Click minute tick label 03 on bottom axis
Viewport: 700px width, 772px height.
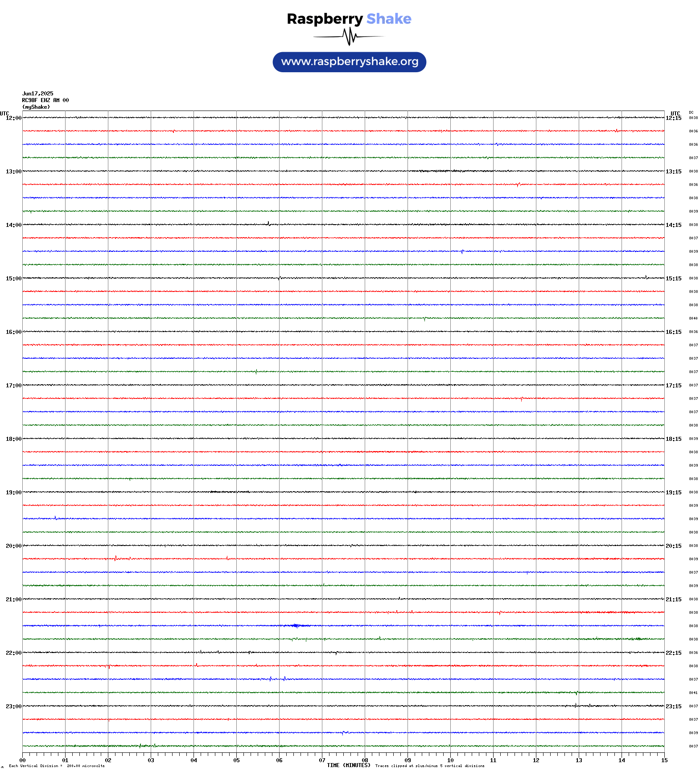coord(151,760)
